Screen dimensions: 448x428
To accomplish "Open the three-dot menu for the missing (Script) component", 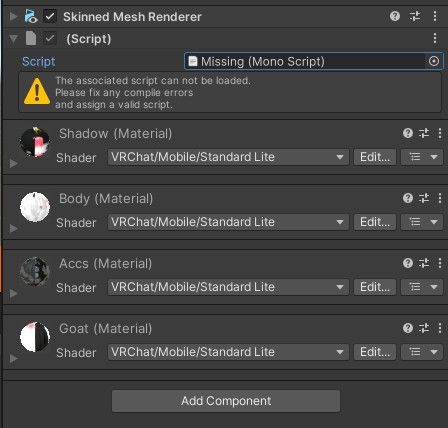I will point(435,38).
